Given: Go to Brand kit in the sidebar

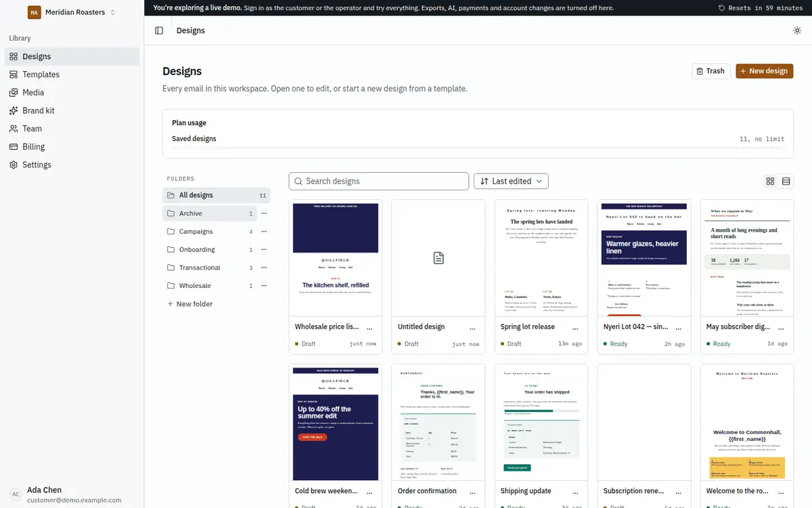Looking at the screenshot, I should tap(72, 110).
